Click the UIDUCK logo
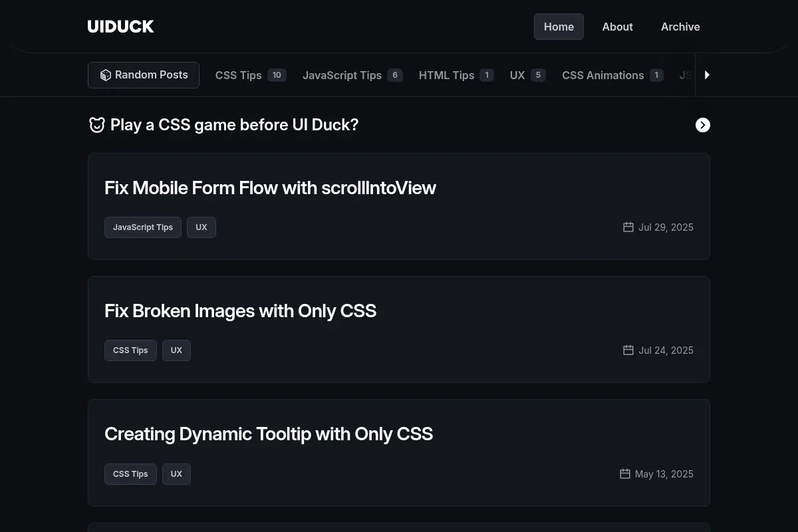Image resolution: width=798 pixels, height=532 pixels. click(120, 27)
